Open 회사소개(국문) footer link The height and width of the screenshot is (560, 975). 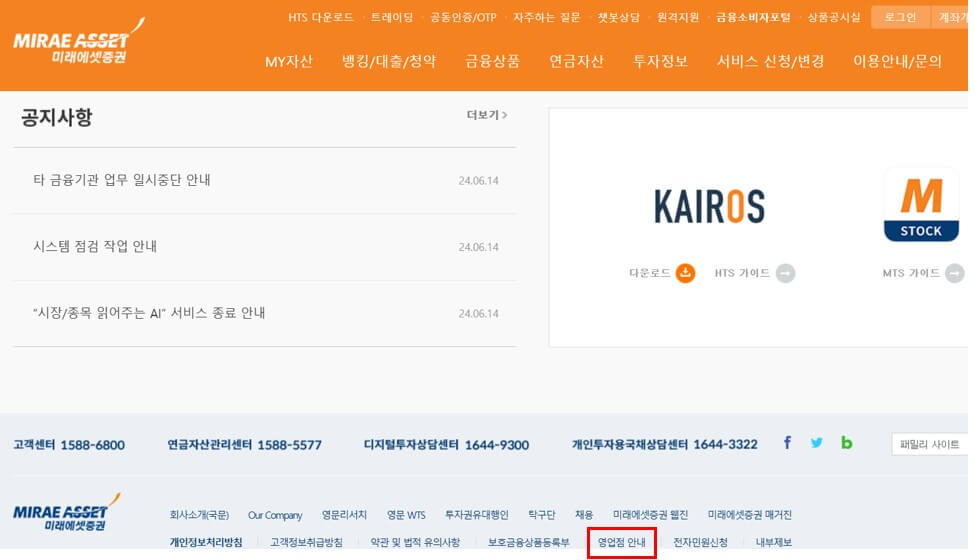click(199, 515)
